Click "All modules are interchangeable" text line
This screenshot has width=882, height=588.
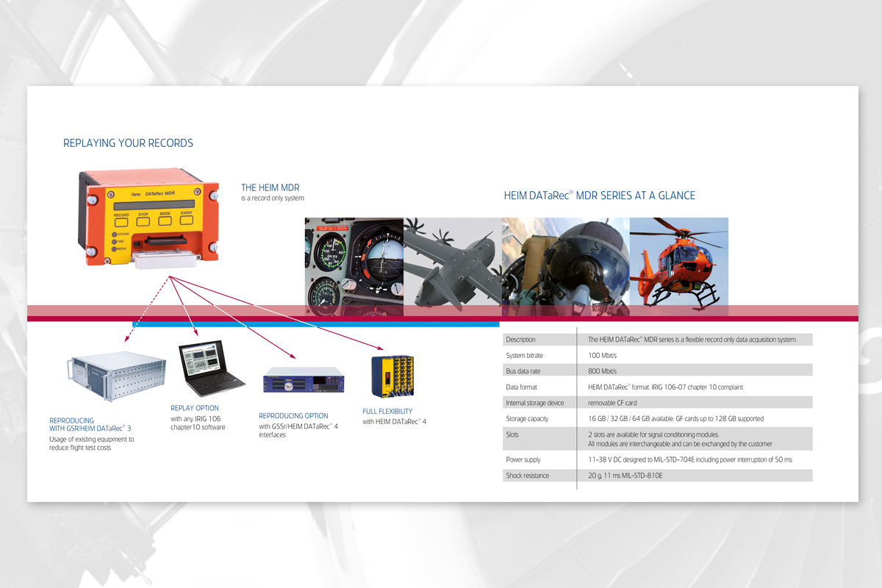(x=681, y=444)
